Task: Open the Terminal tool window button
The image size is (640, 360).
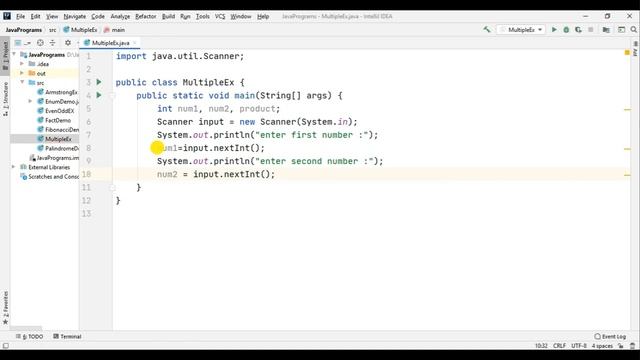Action: tap(67, 336)
